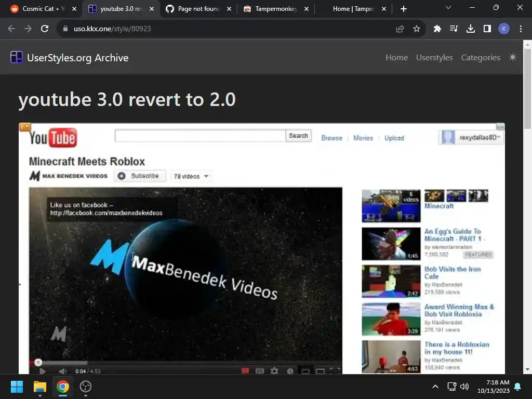This screenshot has width=532, height=399.
Task: Click the UserStyles.org Archive logo
Action: (x=69, y=58)
